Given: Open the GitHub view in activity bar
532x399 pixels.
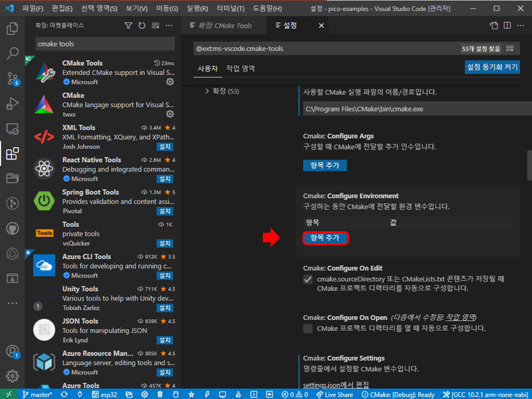Looking at the screenshot, I should pyautogui.click(x=12, y=229).
